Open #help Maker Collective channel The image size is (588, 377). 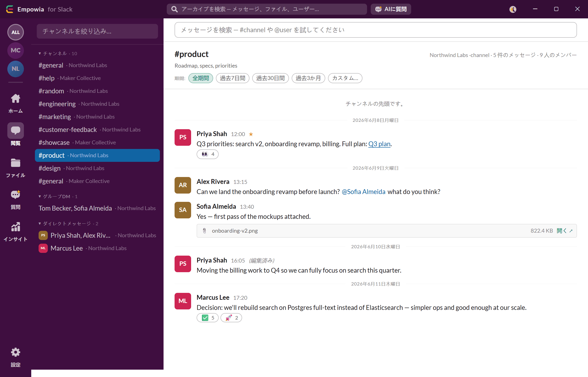(97, 78)
